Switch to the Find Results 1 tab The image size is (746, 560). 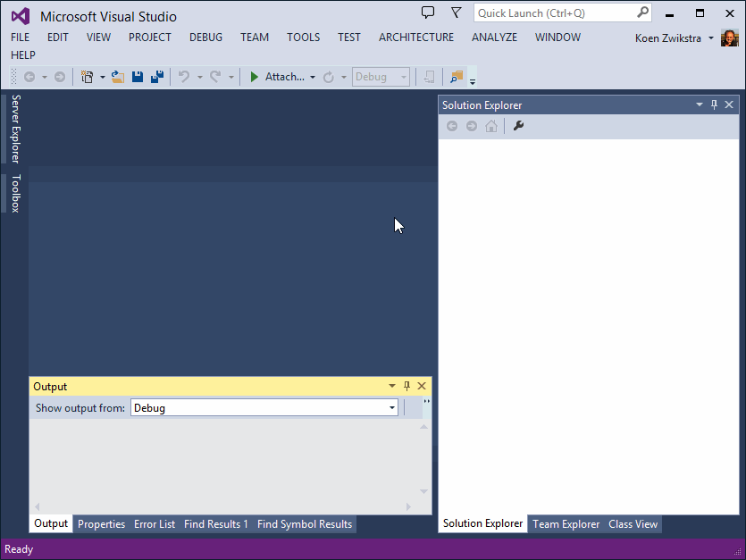pos(216,524)
